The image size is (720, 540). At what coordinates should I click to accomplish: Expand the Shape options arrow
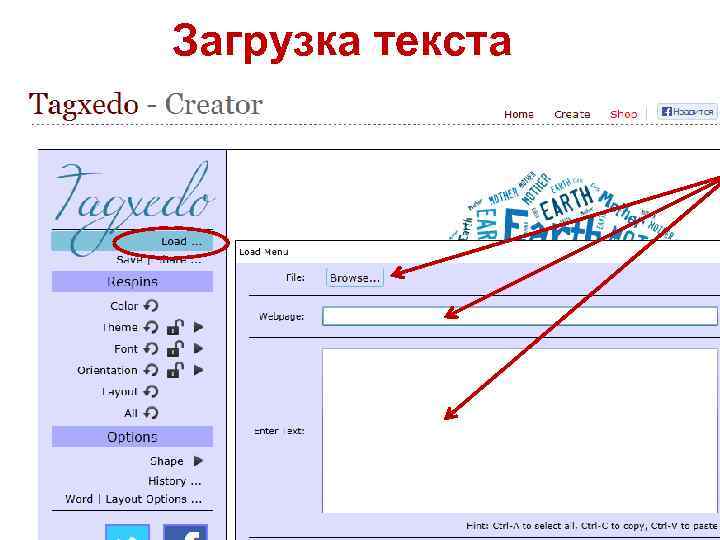point(198,461)
